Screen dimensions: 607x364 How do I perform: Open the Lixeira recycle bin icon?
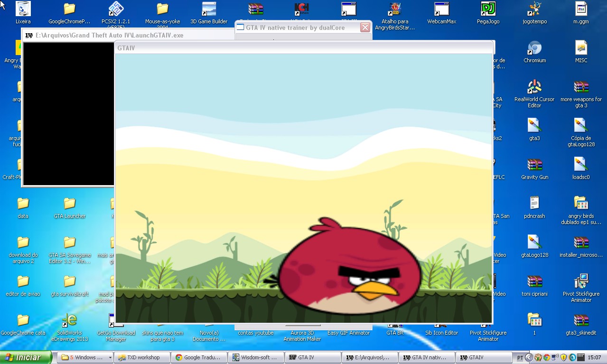pyautogui.click(x=23, y=9)
